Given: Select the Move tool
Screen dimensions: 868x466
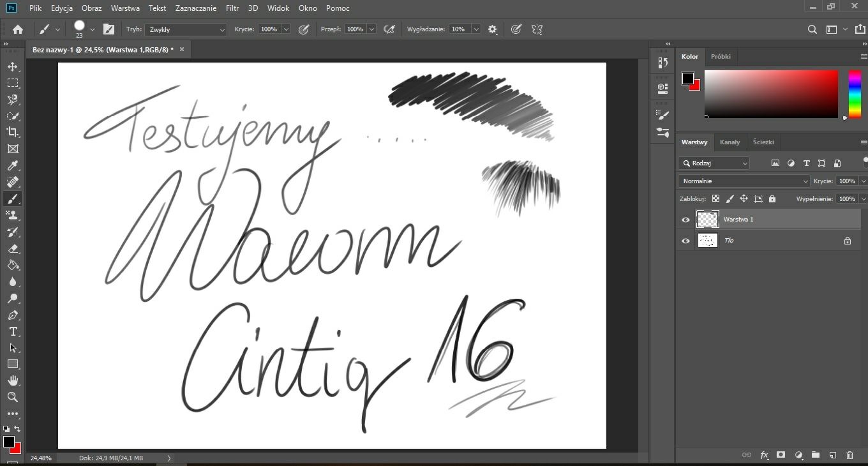Looking at the screenshot, I should click(12, 66).
